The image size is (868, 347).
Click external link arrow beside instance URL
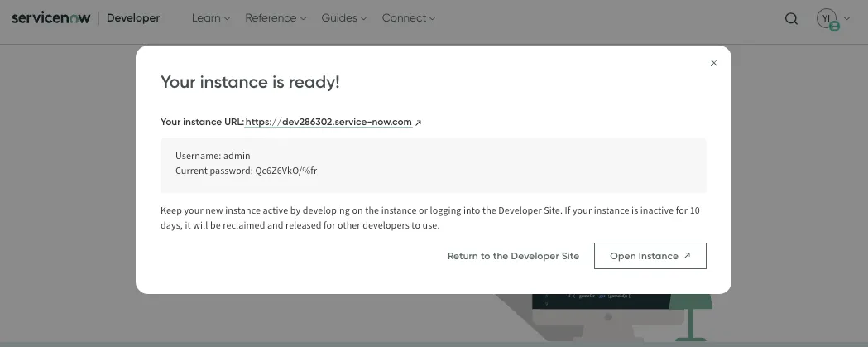418,123
